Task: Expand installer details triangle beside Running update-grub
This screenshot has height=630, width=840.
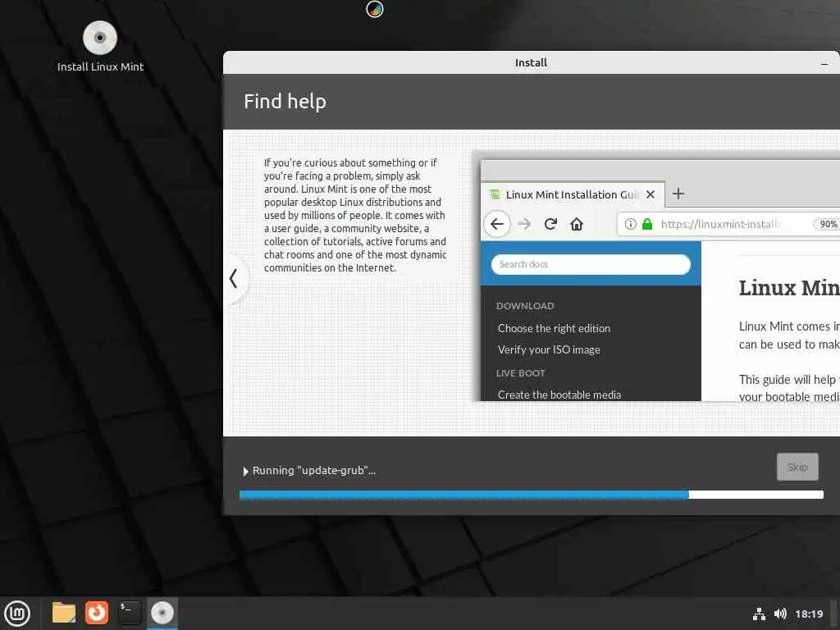Action: (245, 471)
